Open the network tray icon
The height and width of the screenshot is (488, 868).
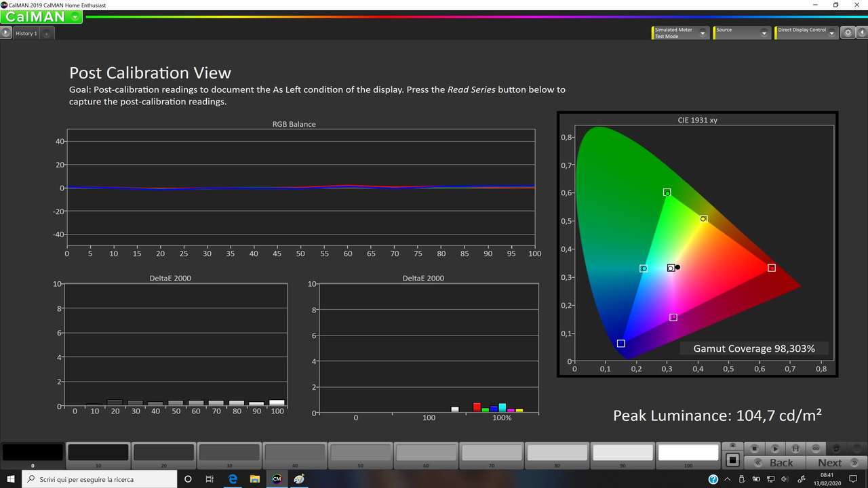point(770,479)
